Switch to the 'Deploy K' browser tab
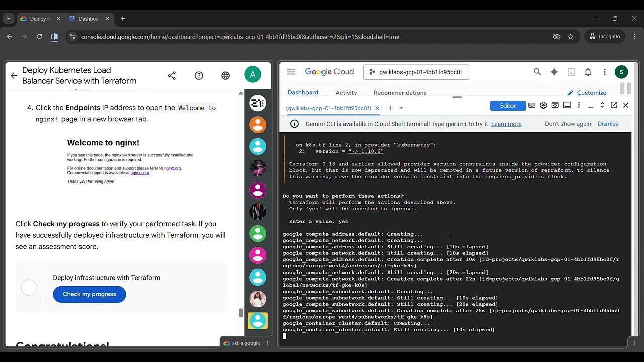The width and height of the screenshot is (644, 362). click(39, 19)
